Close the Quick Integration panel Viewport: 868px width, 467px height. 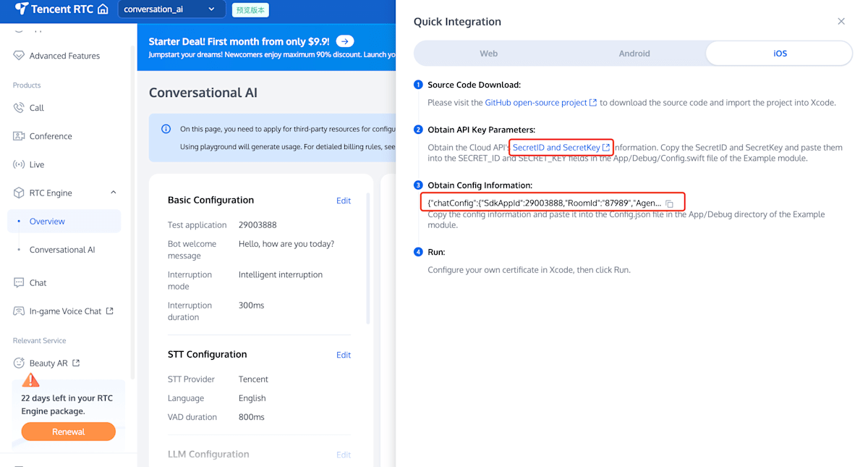pyautogui.click(x=841, y=22)
